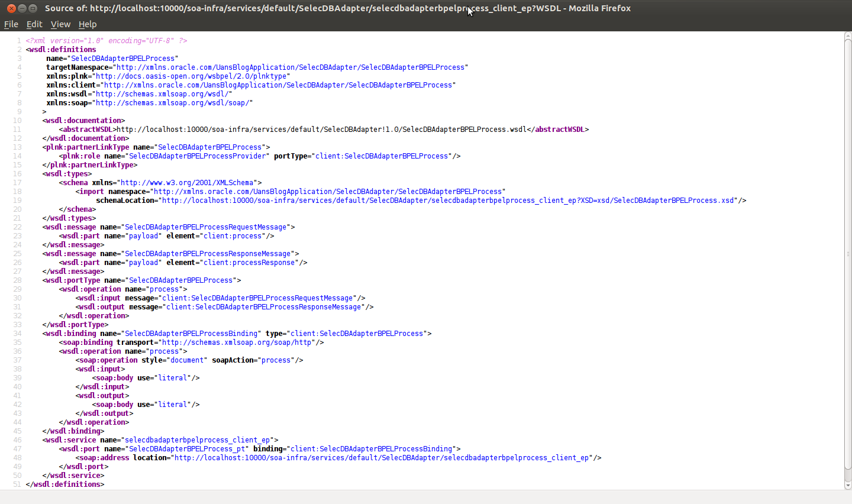
Task: Click the "selecdbadapterbpelprocess_client_ep" service name on line 46
Action: tap(198, 440)
